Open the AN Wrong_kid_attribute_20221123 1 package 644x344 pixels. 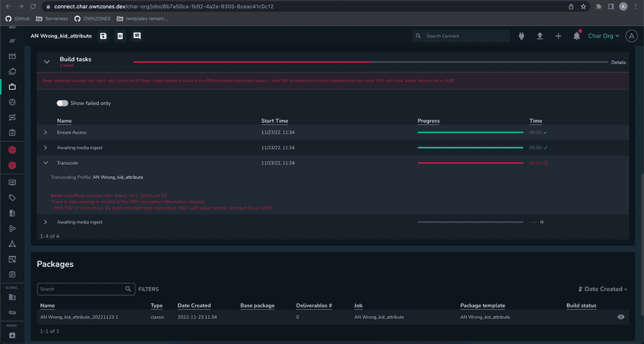pos(79,317)
